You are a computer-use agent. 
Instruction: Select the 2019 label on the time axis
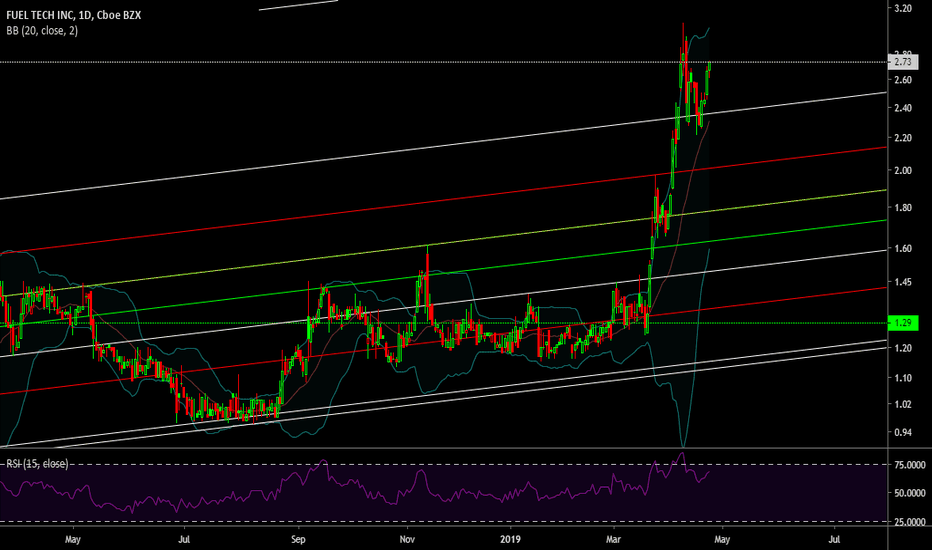(510, 539)
